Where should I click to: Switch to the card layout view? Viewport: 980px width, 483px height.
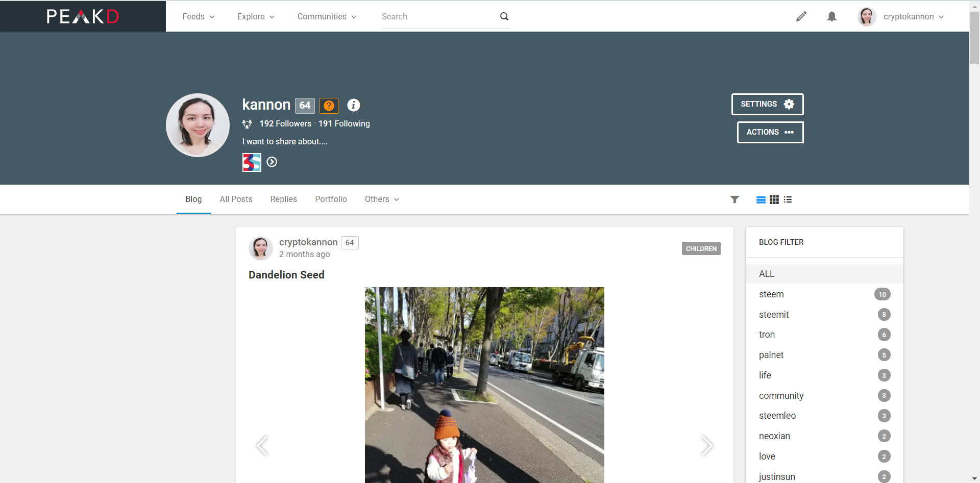point(761,199)
